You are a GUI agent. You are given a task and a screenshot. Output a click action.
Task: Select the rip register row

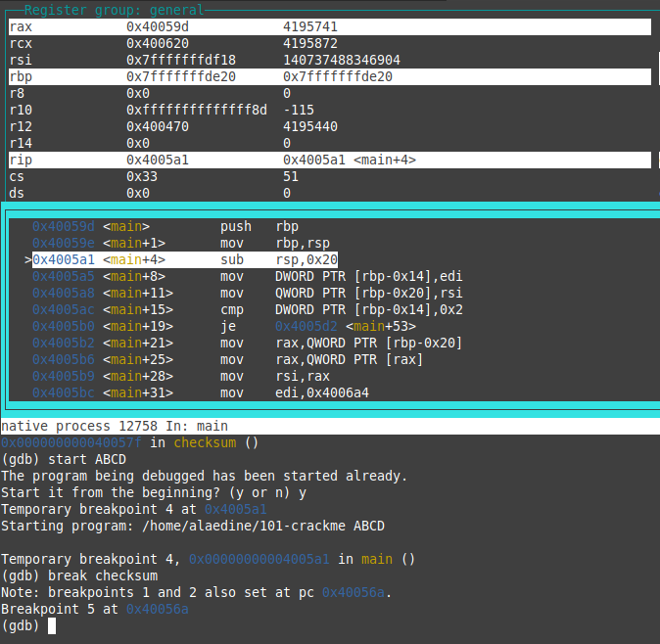click(329, 160)
